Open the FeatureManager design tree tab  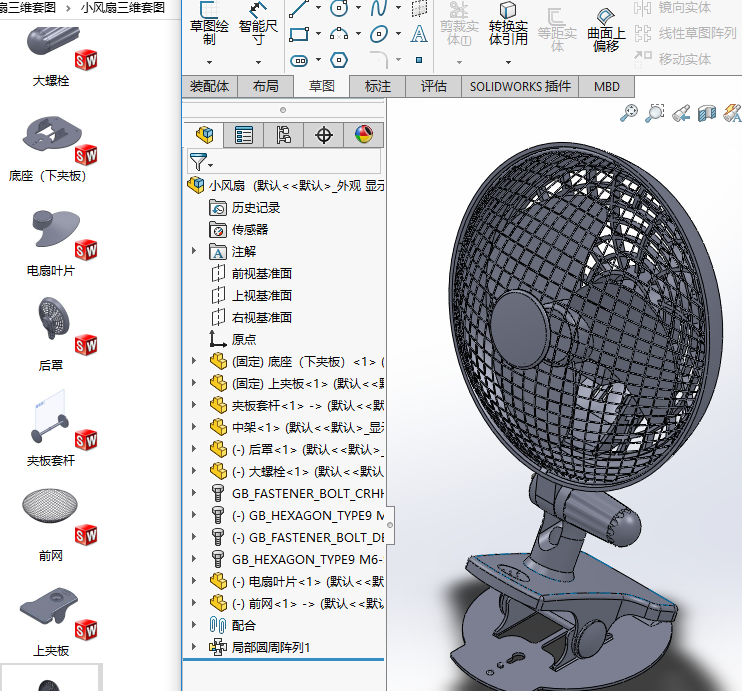point(205,135)
